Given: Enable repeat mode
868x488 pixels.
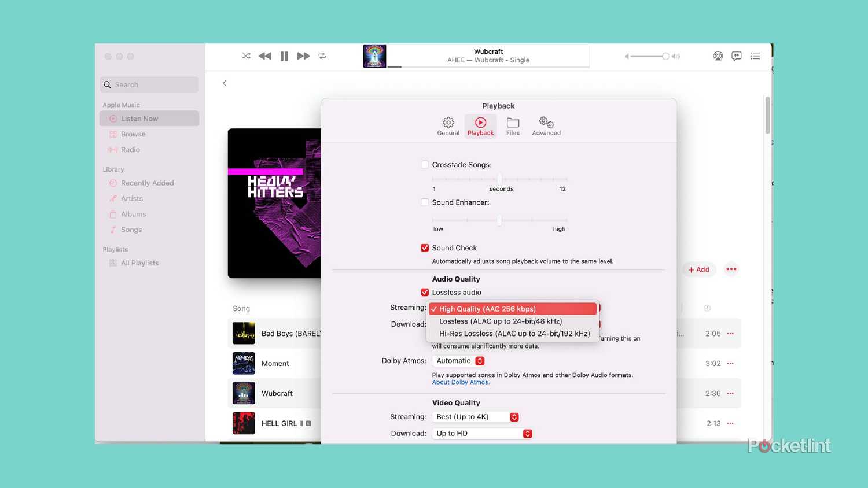Looking at the screenshot, I should point(322,56).
